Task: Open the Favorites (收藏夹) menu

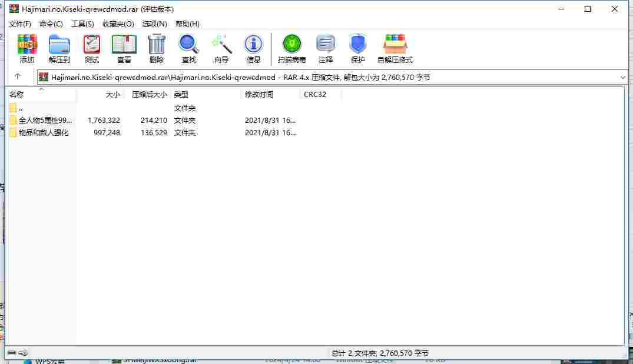Action: coord(118,24)
